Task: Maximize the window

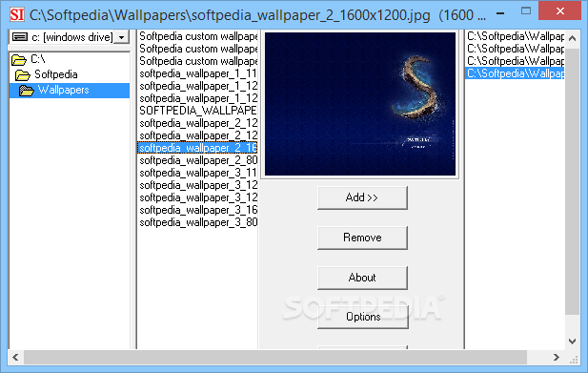Action: 526,11
